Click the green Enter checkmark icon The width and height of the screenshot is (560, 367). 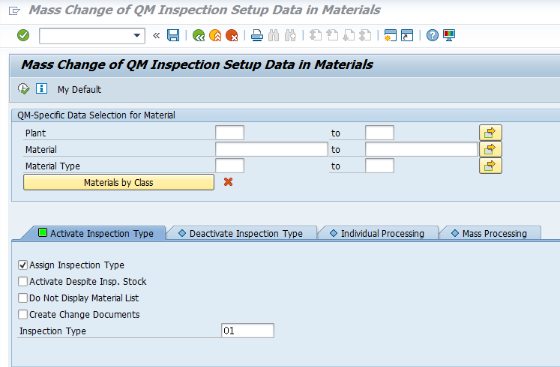coord(23,35)
